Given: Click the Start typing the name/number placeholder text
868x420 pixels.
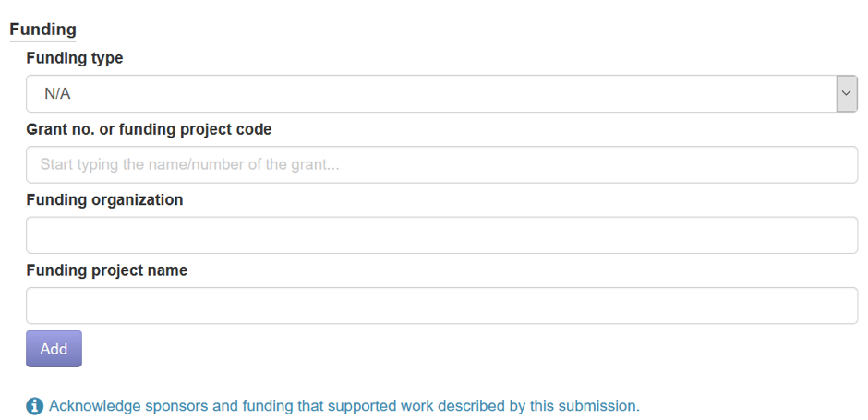Looking at the screenshot, I should (189, 164).
